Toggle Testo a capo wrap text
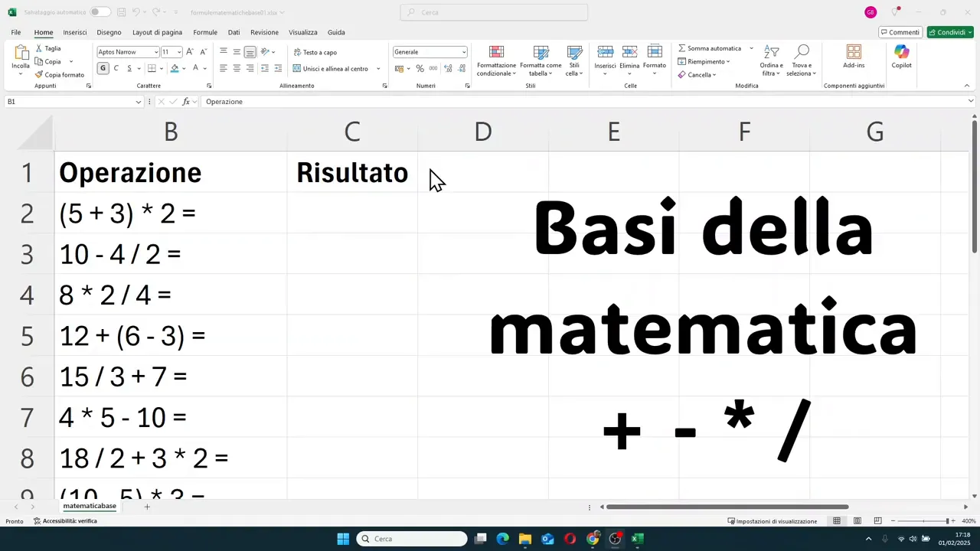The image size is (980, 551). tap(315, 52)
